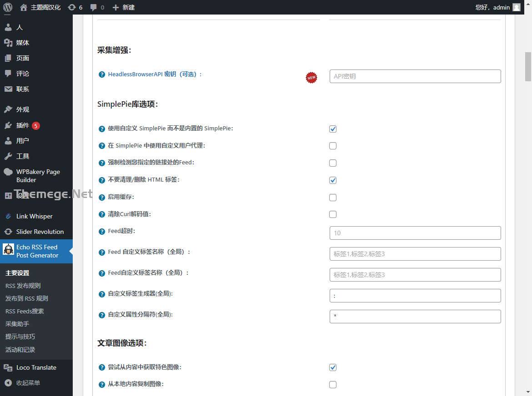Click help icon beside 启用缓存
This screenshot has width=532, height=396.
[x=102, y=197]
